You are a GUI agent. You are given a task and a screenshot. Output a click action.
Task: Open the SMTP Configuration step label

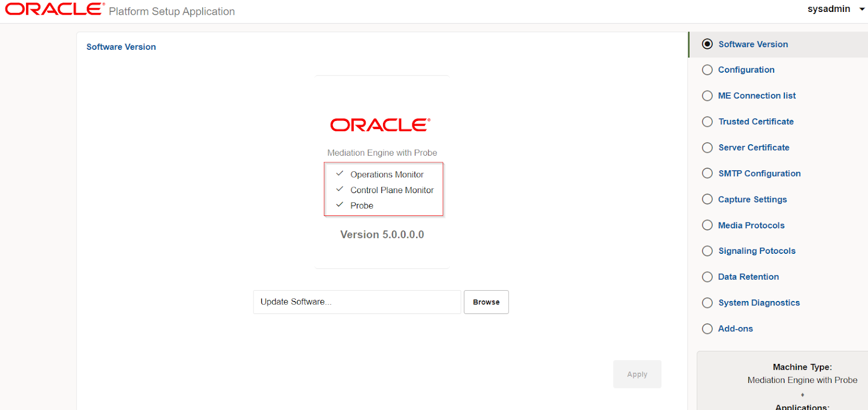point(759,174)
